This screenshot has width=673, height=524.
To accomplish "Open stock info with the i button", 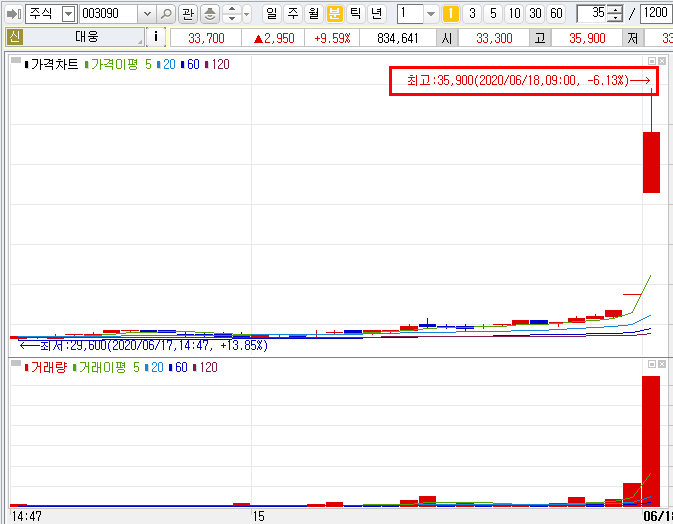I will tap(156, 37).
